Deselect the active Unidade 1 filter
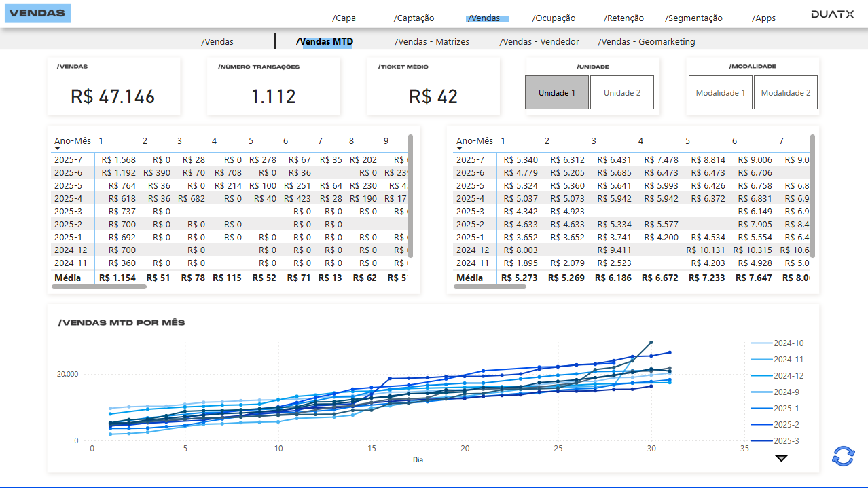The width and height of the screenshot is (868, 488). (x=556, y=92)
